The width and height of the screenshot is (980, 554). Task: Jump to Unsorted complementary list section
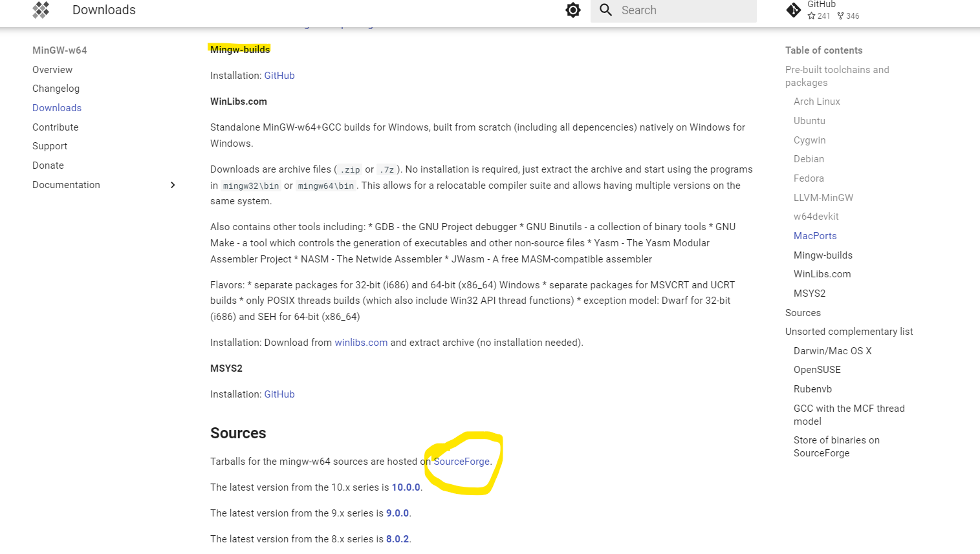[849, 332]
